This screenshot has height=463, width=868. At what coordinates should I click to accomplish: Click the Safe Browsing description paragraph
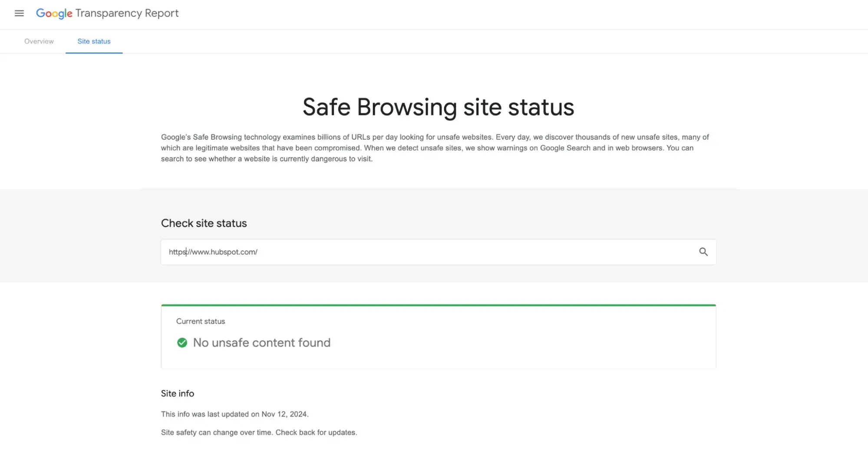point(434,148)
